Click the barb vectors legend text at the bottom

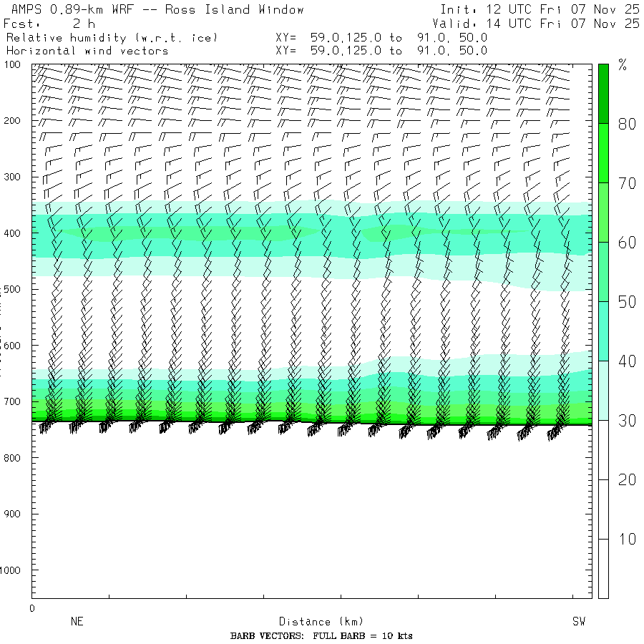[321, 636]
